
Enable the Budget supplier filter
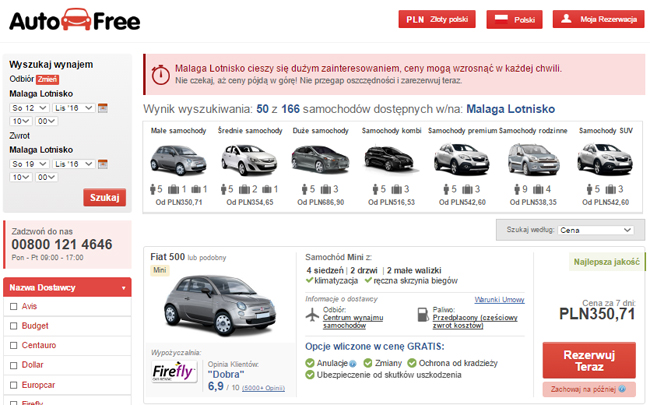[13, 326]
